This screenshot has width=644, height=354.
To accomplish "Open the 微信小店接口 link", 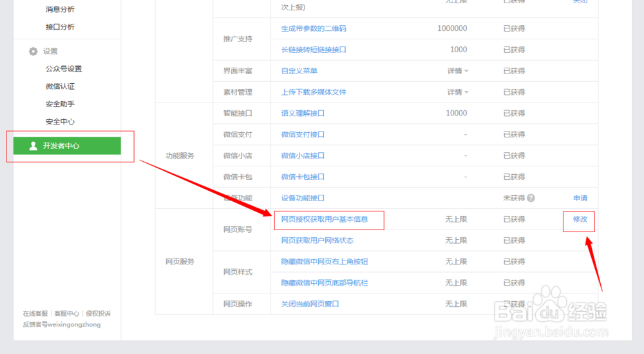I will pos(303,155).
